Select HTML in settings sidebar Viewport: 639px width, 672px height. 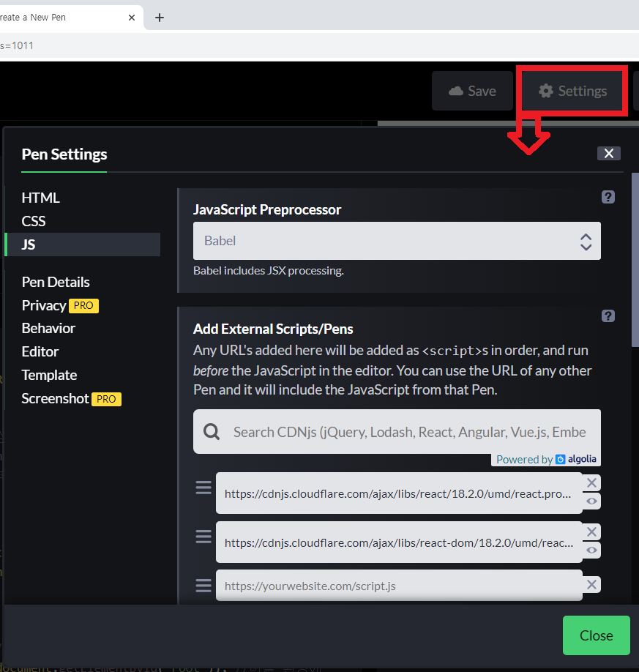pyautogui.click(x=41, y=198)
